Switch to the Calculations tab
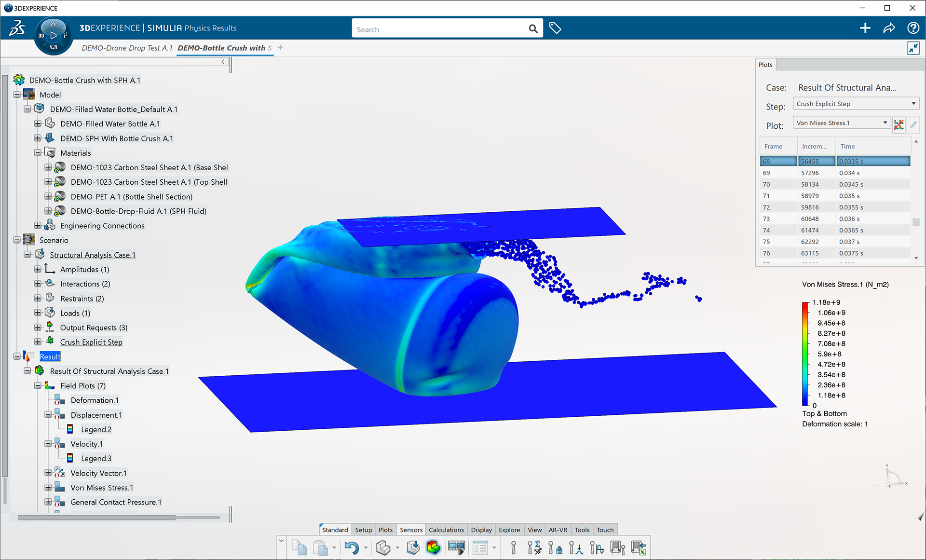This screenshot has height=560, width=926. 446,530
